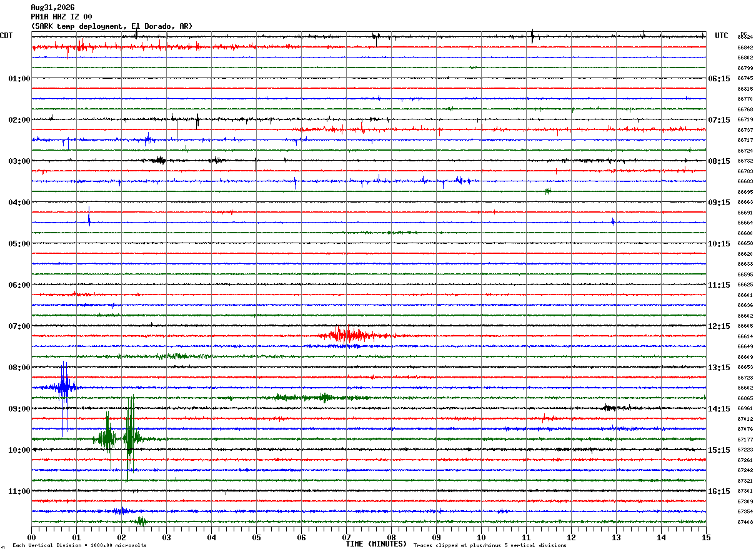Click minute 07 on the bottom axis
The width and height of the screenshot is (756, 554).
346,537
